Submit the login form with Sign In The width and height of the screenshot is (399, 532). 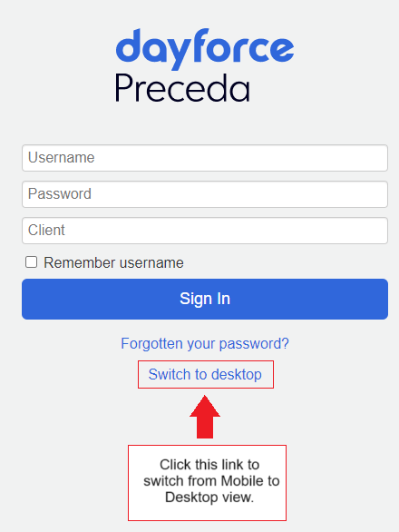pos(205,300)
